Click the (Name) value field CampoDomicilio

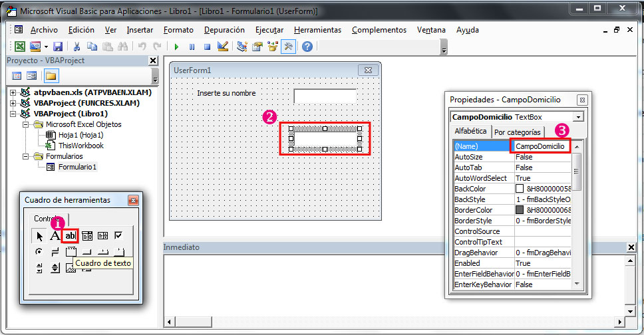pos(540,146)
